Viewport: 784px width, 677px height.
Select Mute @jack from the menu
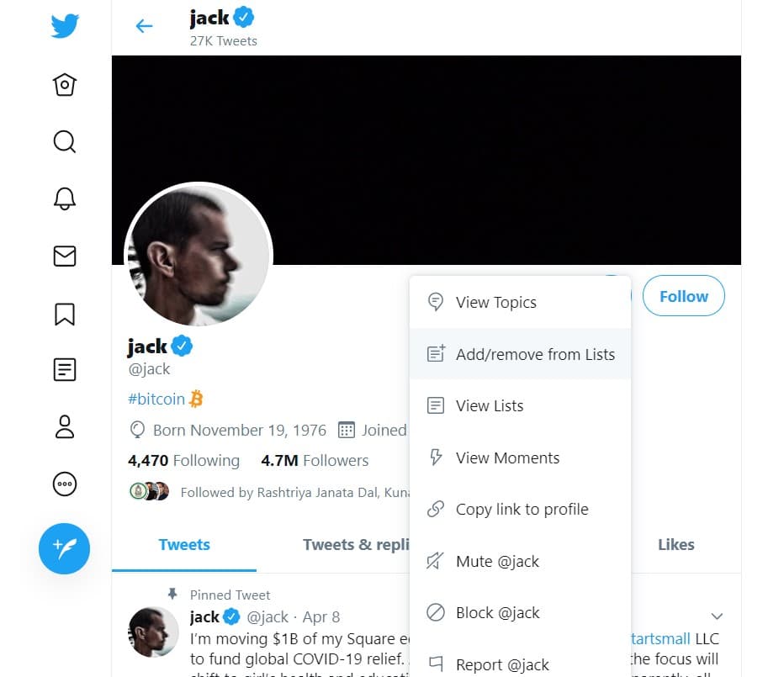[x=520, y=561]
